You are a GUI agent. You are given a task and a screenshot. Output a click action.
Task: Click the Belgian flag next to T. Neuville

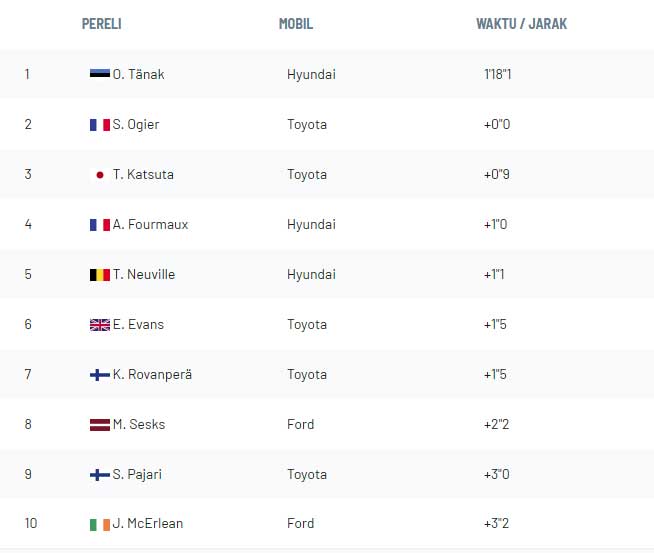point(100,274)
